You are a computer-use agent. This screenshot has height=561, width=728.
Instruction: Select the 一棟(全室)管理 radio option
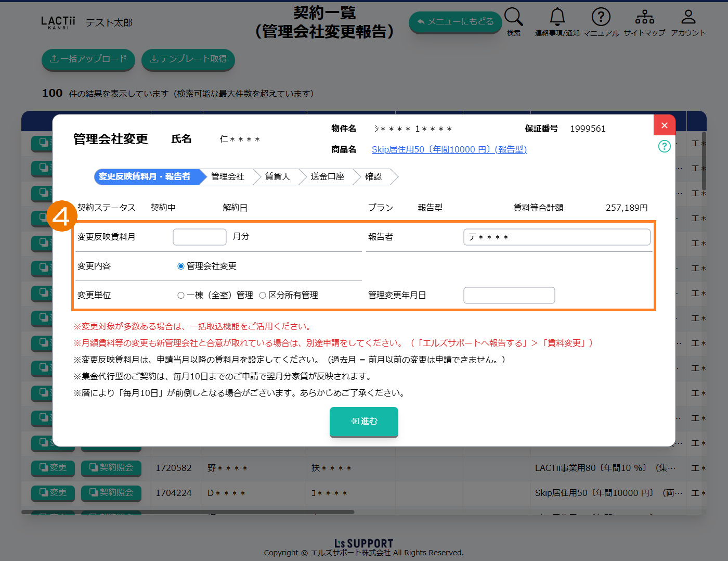[181, 296]
